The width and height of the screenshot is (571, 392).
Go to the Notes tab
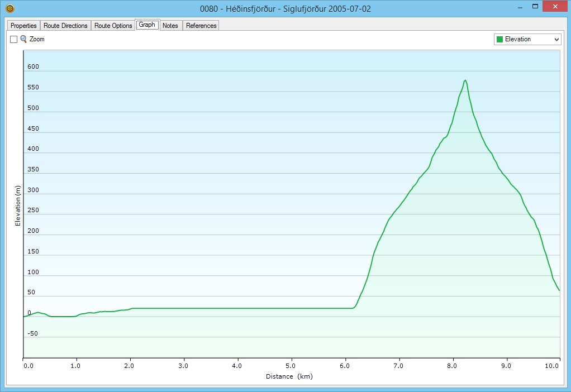(170, 26)
